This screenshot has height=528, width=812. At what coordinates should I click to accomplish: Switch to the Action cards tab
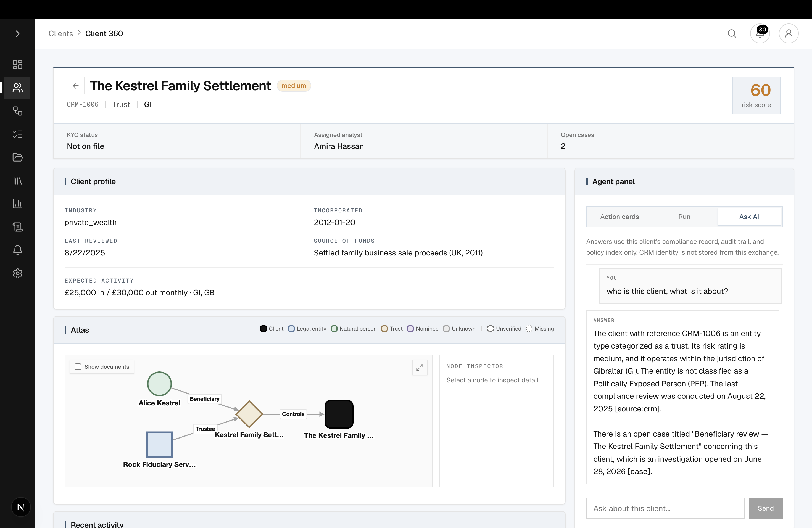(x=619, y=217)
